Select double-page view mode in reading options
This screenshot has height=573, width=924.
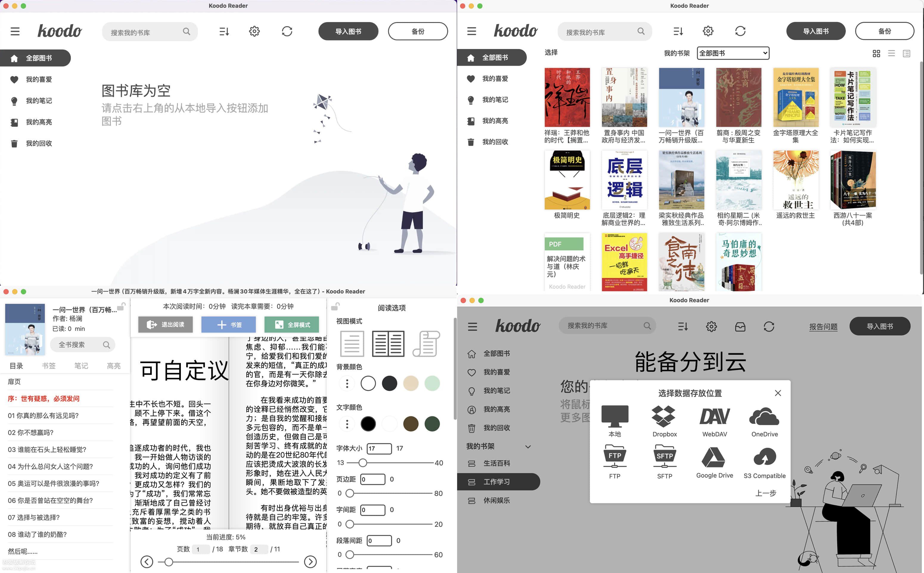[x=388, y=344]
